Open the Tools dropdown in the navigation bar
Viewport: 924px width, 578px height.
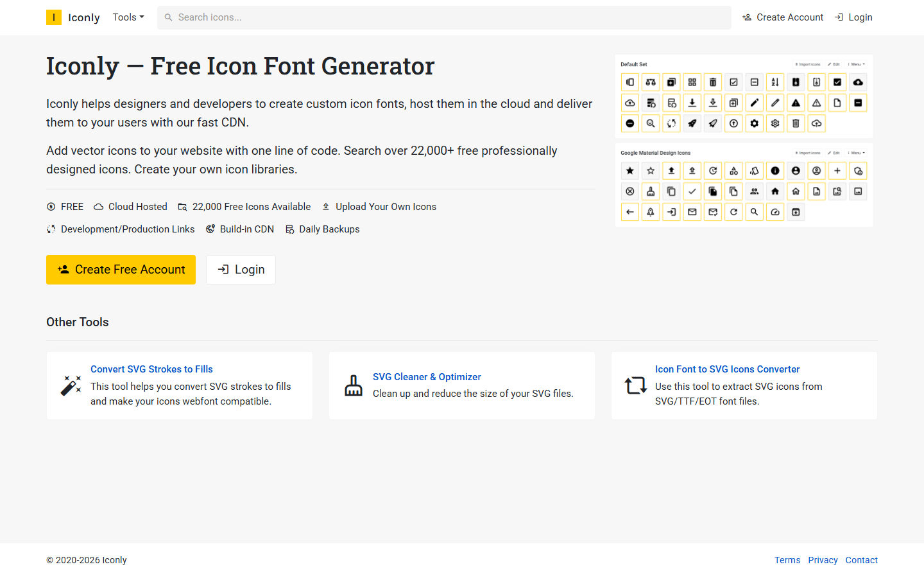128,17
